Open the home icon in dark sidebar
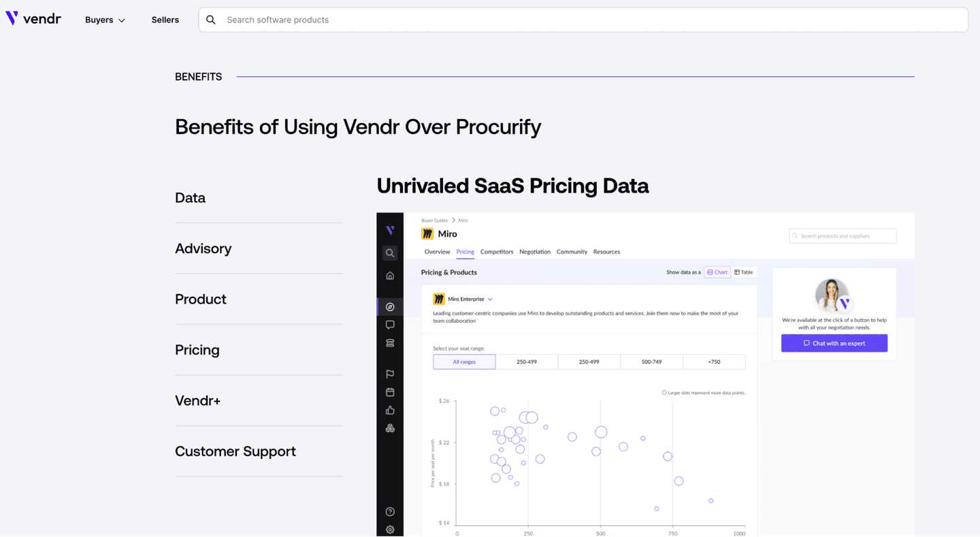The height and width of the screenshot is (537, 980). point(390,276)
